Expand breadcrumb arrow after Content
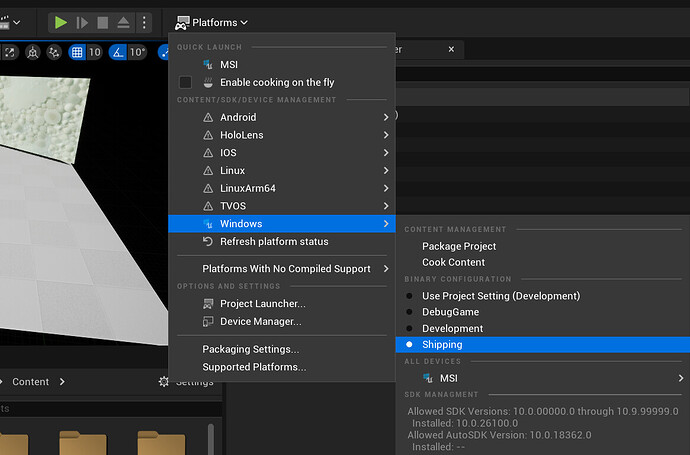Image resolution: width=690 pixels, height=455 pixels. coord(62,382)
